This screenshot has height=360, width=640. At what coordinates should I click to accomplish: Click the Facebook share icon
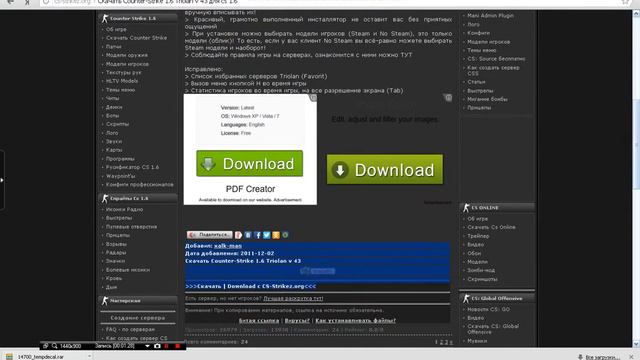[x=257, y=235]
